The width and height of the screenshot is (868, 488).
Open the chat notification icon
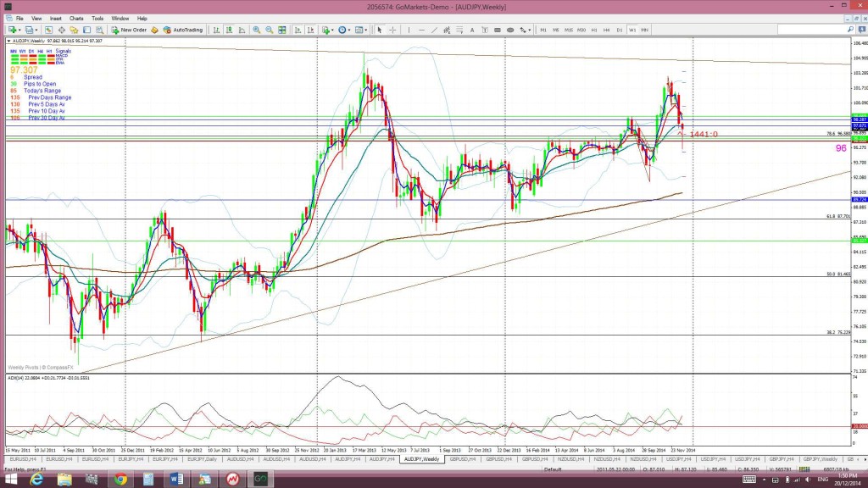click(x=862, y=30)
